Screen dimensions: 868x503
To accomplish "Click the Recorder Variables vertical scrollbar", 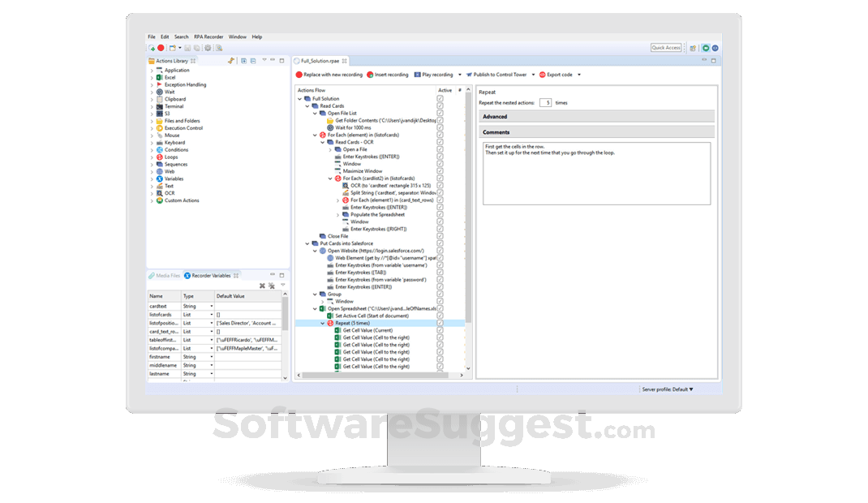I will coord(285,312).
